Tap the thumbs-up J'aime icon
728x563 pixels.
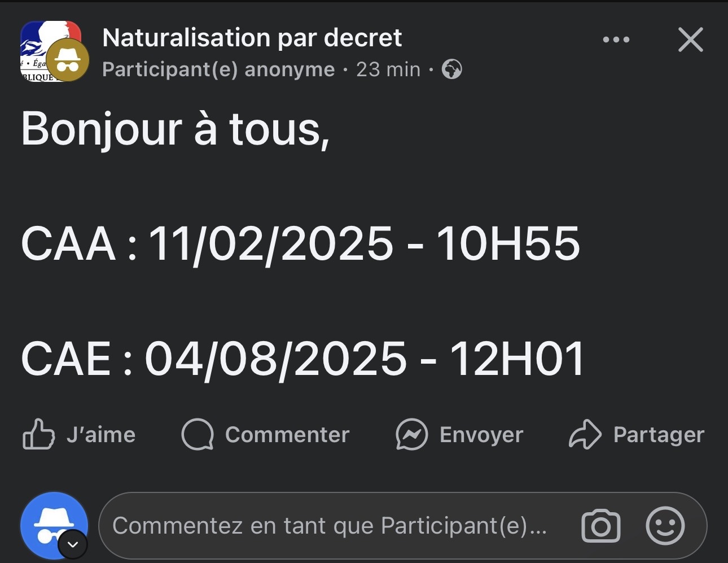coord(38,434)
